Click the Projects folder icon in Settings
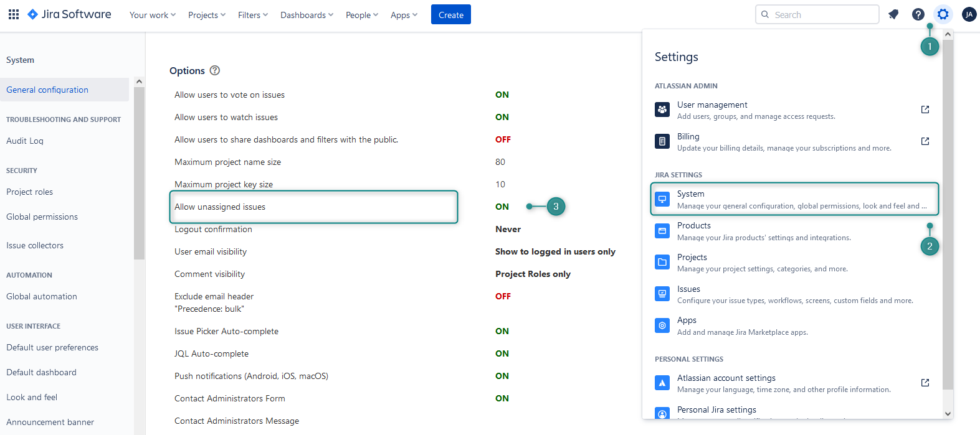The height and width of the screenshot is (435, 980). 662,262
